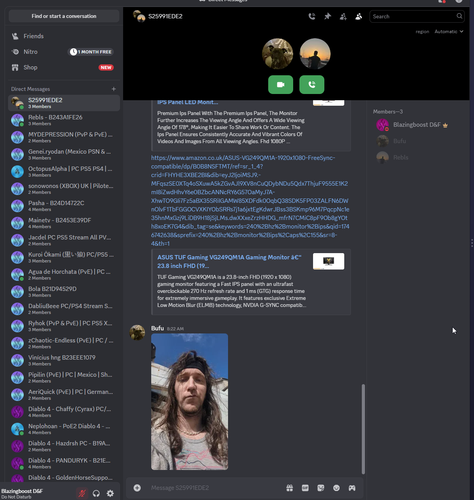Click the ASUS monitor embed thumbnail
Image resolution: width=474 pixels, height=500 pixels.
(x=328, y=261)
